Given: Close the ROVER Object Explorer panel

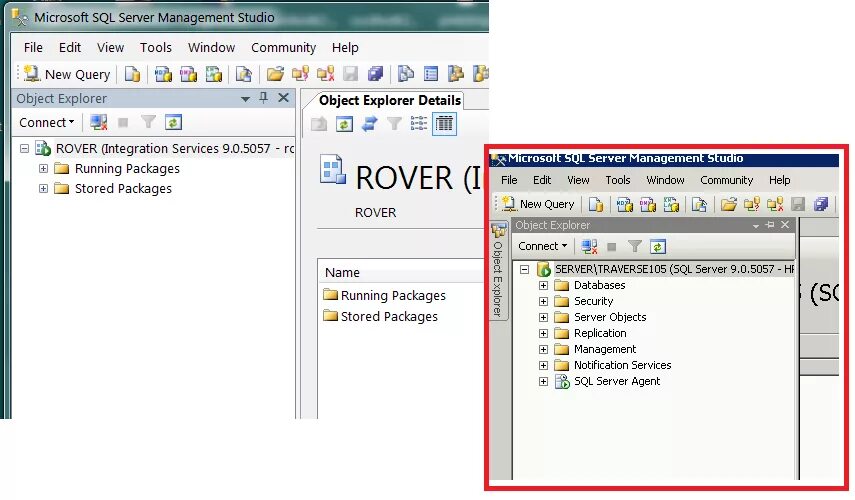Looking at the screenshot, I should pos(284,98).
